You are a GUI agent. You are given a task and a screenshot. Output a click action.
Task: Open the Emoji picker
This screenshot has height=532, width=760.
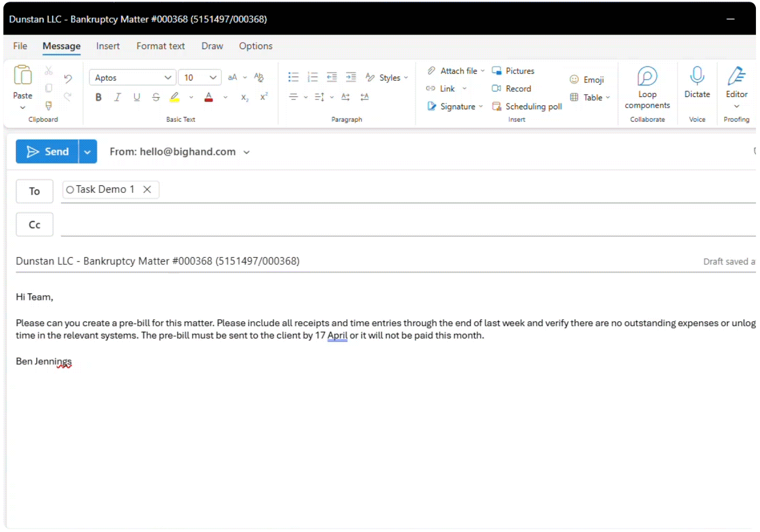tap(586, 80)
